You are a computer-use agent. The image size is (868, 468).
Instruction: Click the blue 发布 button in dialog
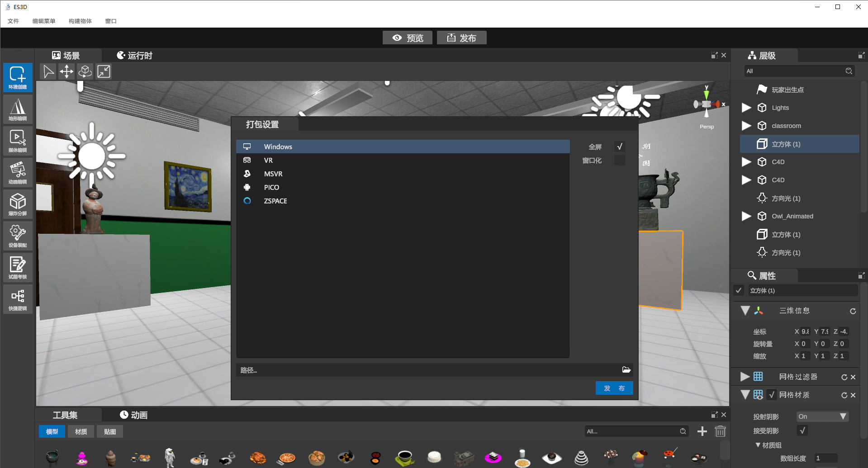(x=614, y=388)
